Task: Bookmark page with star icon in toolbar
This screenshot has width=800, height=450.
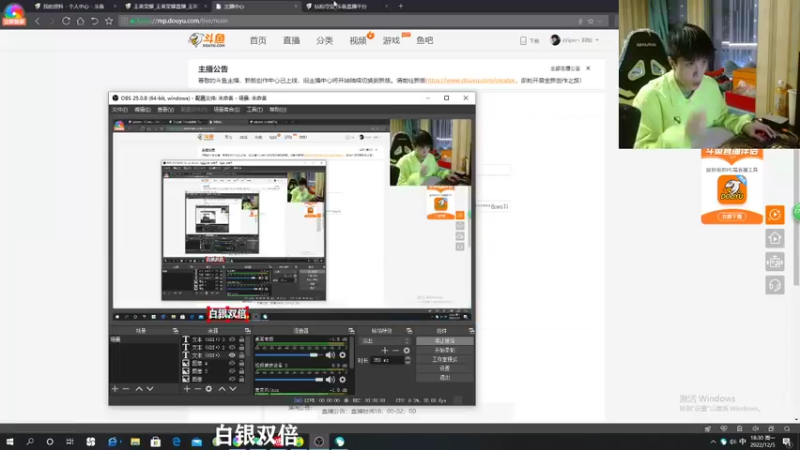Action: point(109,21)
